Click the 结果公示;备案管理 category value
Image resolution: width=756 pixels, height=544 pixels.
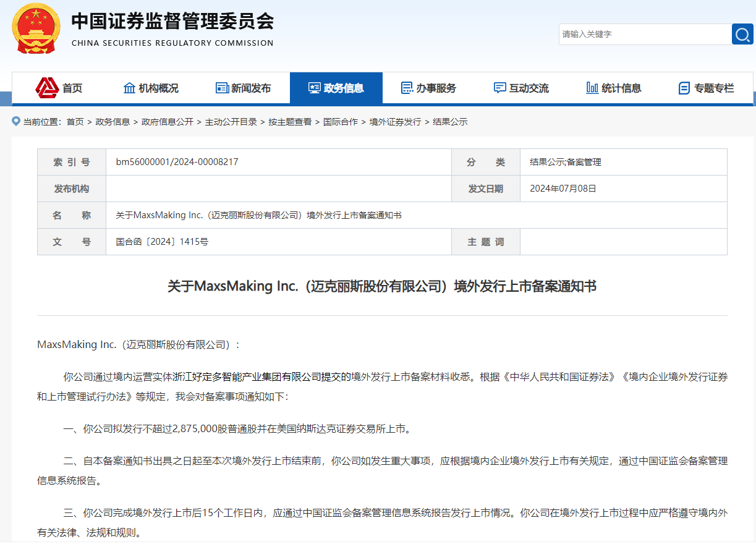[566, 162]
